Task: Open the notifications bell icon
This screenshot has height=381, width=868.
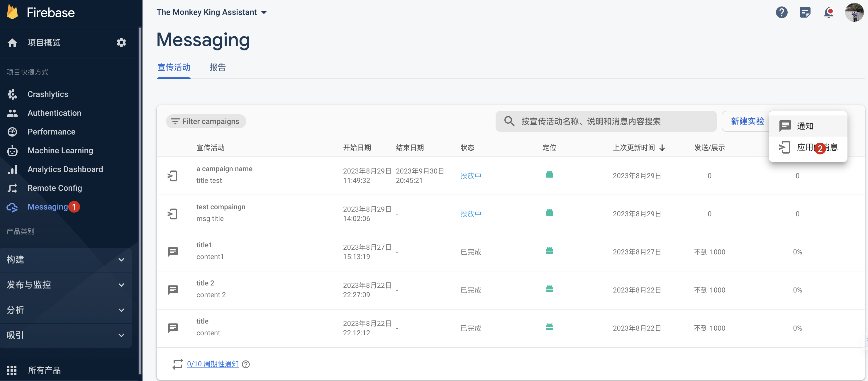Action: pos(828,13)
